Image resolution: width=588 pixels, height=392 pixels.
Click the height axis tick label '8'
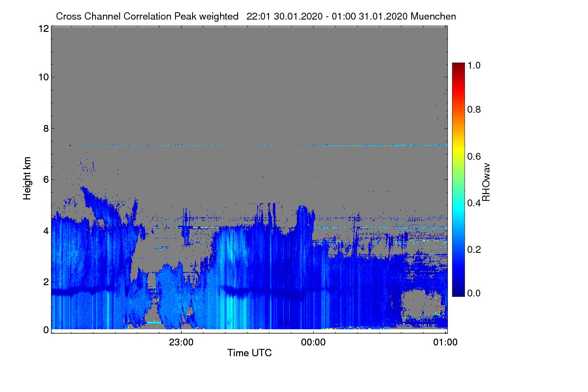coord(46,128)
